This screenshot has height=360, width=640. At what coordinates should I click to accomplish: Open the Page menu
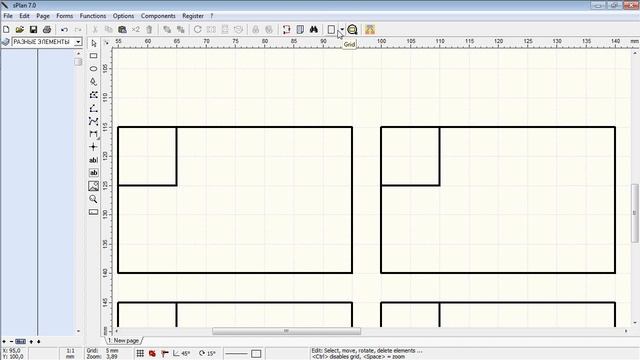[x=43, y=16]
